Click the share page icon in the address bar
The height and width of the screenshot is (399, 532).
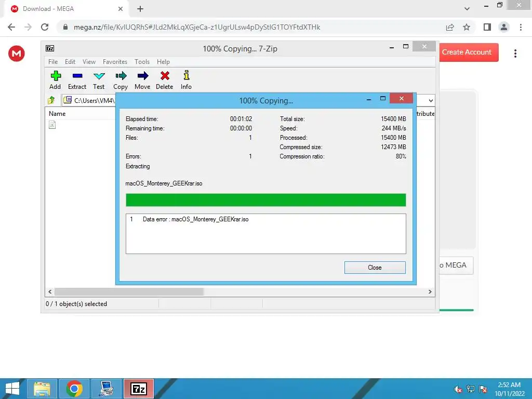(450, 27)
